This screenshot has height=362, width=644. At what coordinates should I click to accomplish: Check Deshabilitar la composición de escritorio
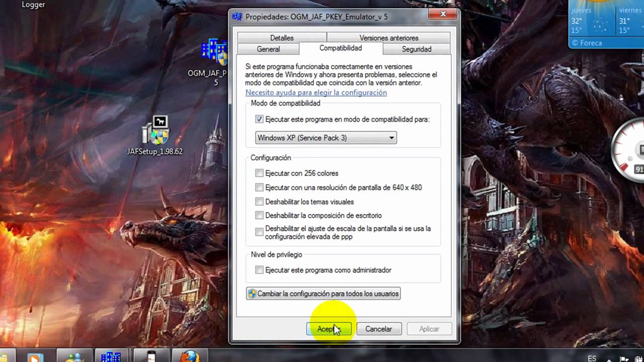point(259,215)
